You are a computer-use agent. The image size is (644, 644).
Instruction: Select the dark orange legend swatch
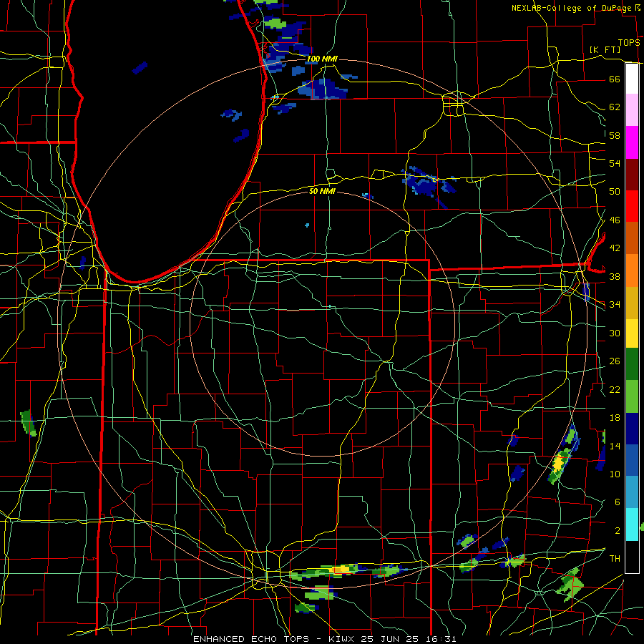click(x=632, y=238)
